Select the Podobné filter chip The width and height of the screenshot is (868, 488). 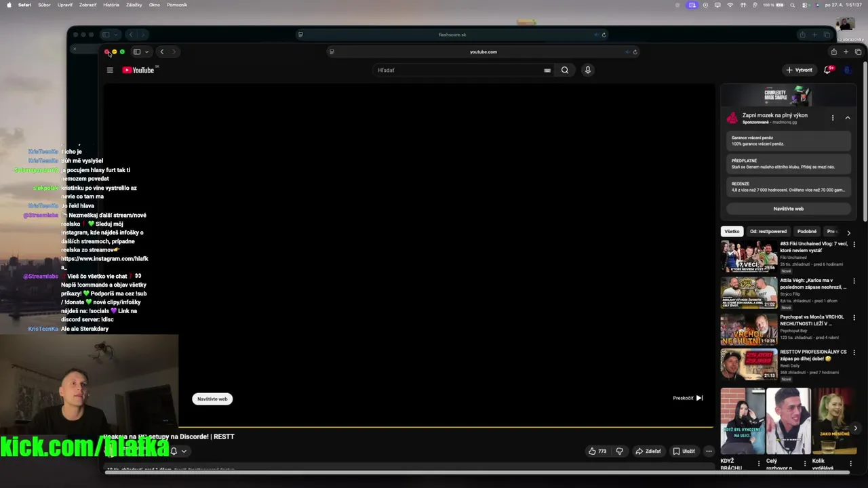[x=807, y=231]
